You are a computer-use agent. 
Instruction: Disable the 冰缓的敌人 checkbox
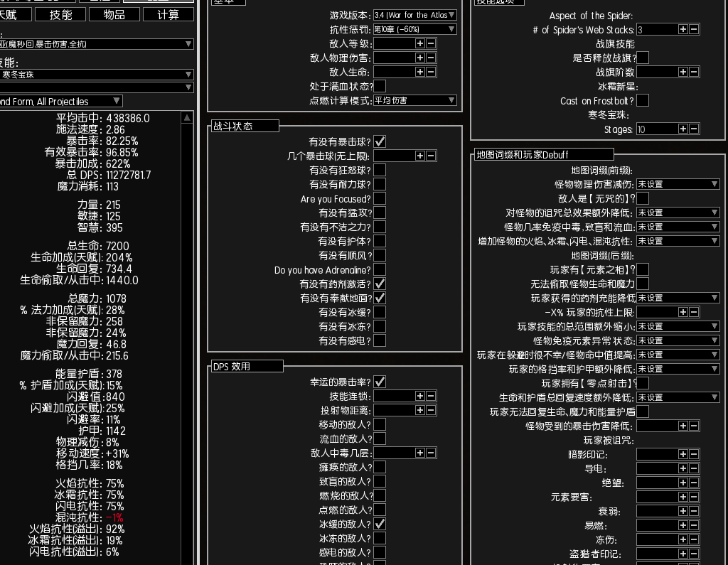[x=380, y=524]
